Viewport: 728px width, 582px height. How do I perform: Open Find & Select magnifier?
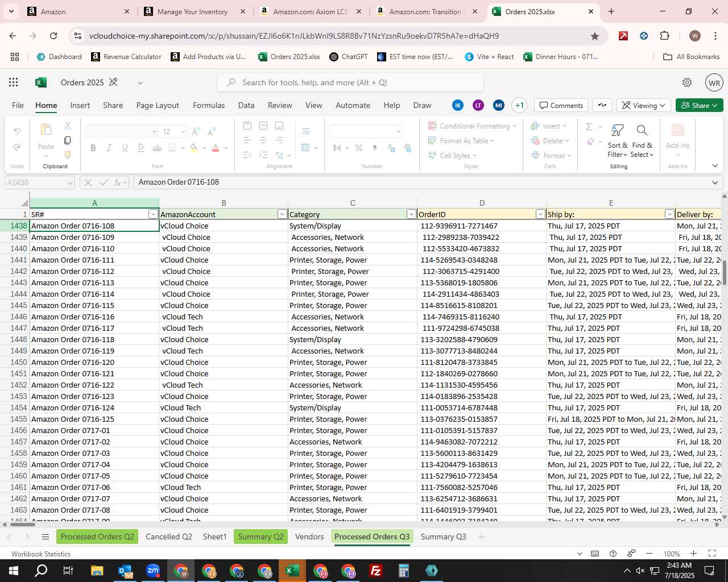642,141
